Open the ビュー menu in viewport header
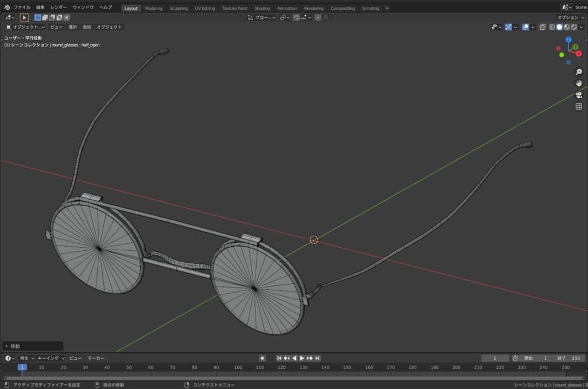 point(56,27)
